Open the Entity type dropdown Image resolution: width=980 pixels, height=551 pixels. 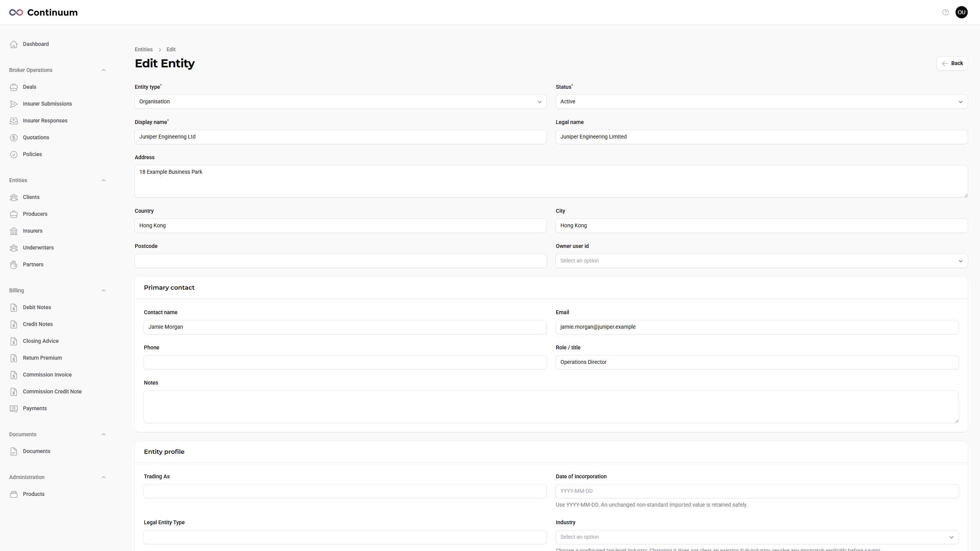(x=340, y=102)
